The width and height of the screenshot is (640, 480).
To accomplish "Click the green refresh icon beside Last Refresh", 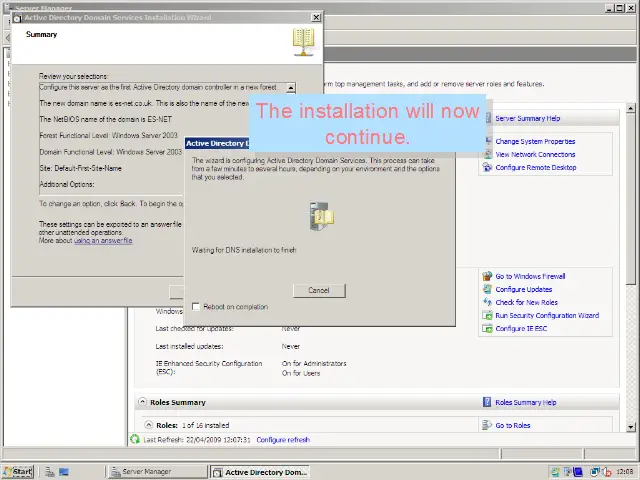I will (135, 439).
